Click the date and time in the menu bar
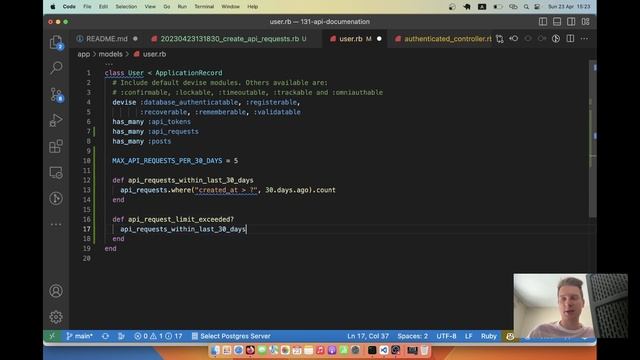Viewport: 640px width, 360px height. pyautogui.click(x=569, y=7)
